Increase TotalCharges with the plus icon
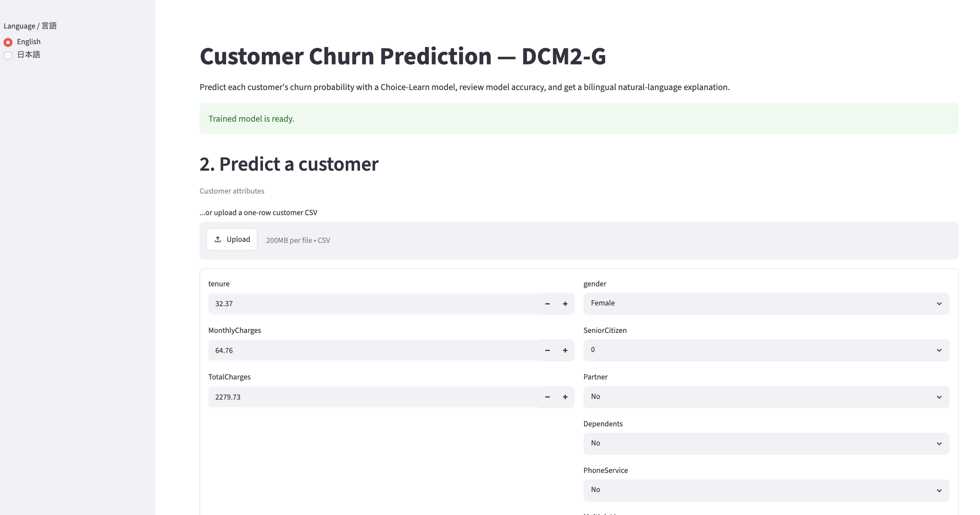Viewport: 980px width, 515px height. point(565,397)
